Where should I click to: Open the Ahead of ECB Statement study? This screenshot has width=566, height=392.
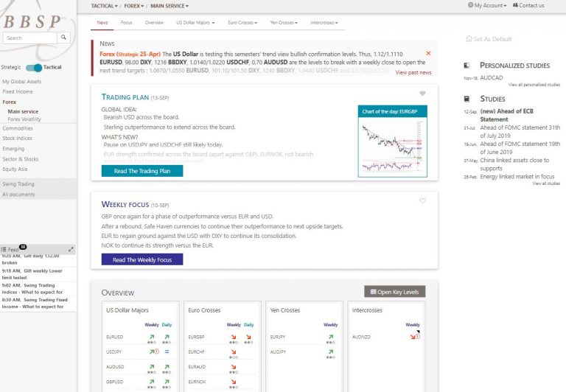click(507, 115)
